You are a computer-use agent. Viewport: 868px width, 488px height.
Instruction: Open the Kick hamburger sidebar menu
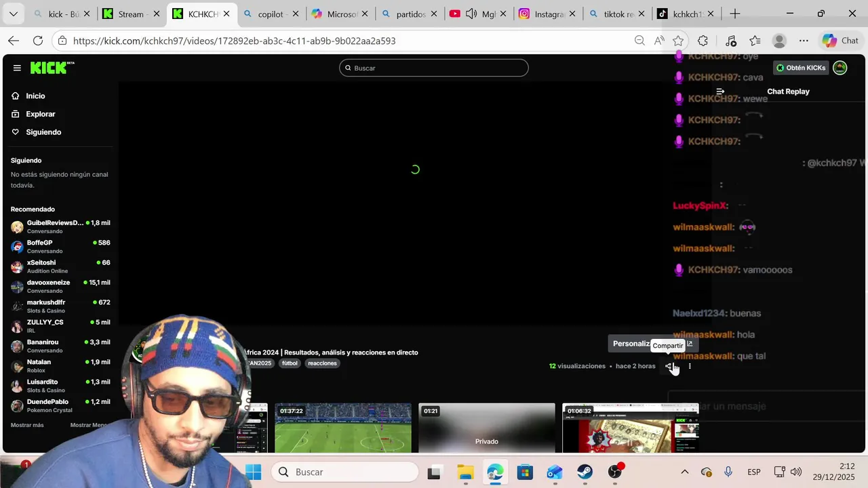[17, 68]
